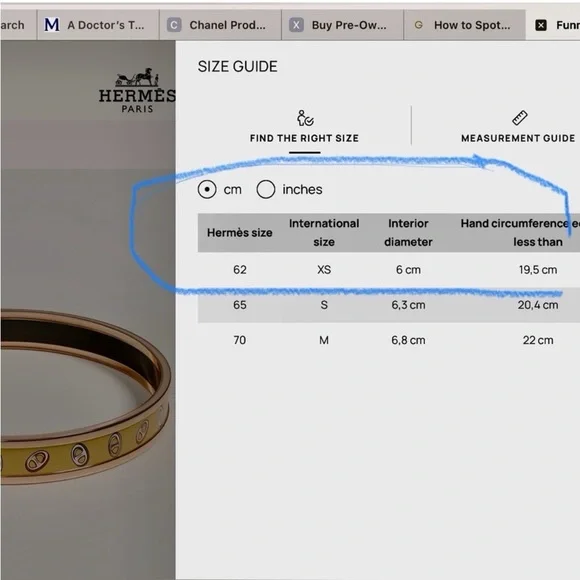Click the Interior diameter column header
The image size is (580, 580).
pos(408,233)
